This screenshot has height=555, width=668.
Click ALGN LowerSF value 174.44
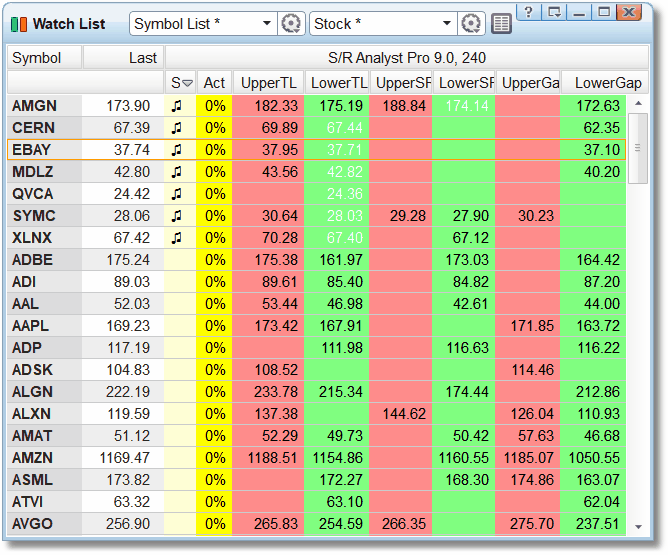pyautogui.click(x=467, y=392)
